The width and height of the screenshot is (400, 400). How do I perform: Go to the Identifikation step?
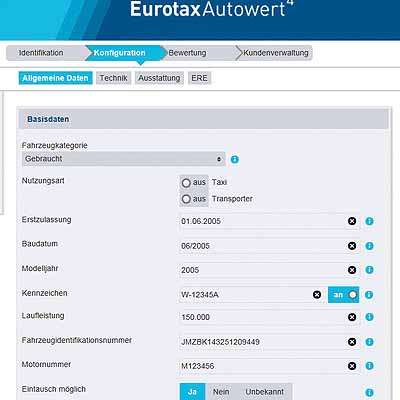[45, 53]
